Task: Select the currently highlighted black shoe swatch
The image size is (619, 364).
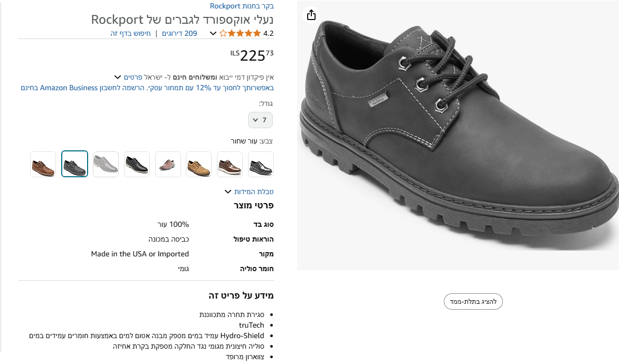Action: [74, 164]
